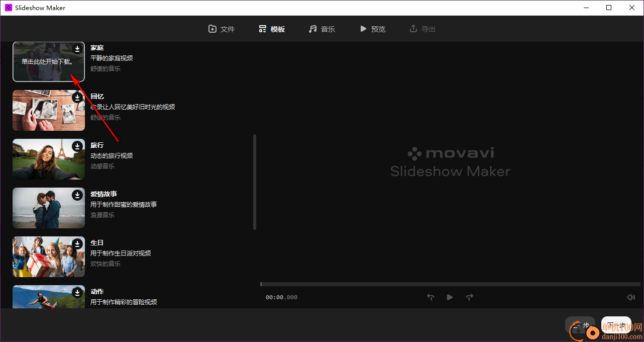Click the 爱情故事 title text
Image resolution: width=644 pixels, height=342 pixels.
[x=103, y=194]
